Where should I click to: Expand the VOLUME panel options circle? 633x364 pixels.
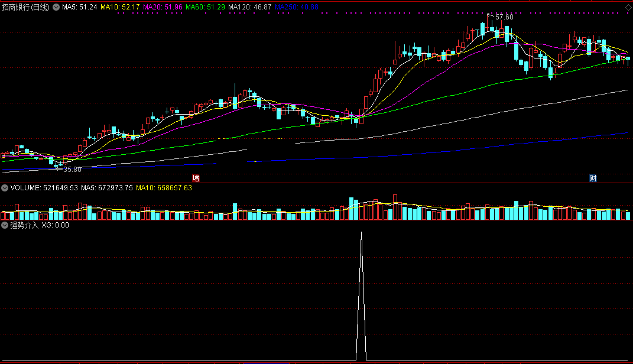pos(5,188)
